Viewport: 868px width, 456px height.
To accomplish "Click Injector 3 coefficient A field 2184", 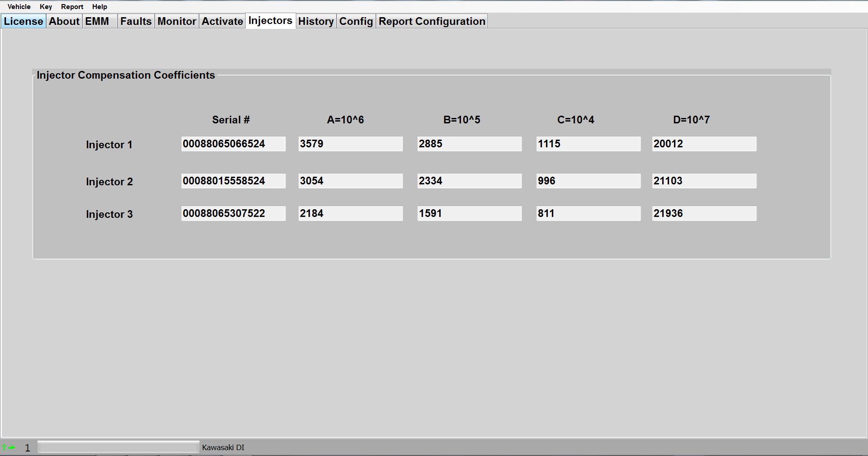I will click(x=351, y=213).
